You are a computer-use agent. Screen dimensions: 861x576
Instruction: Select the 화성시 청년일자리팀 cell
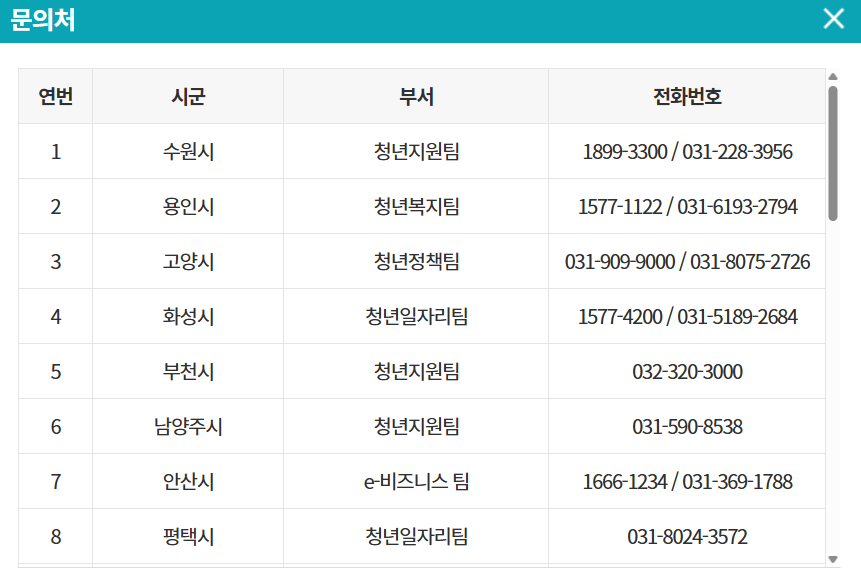(x=416, y=316)
